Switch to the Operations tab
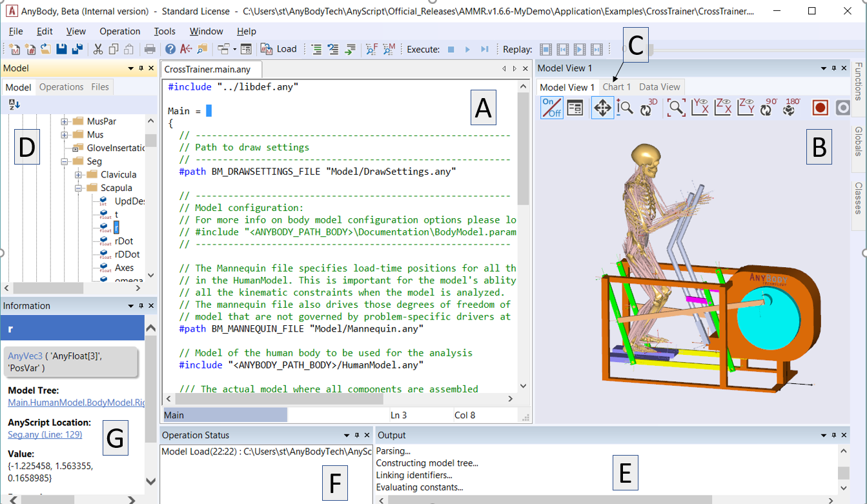Image resolution: width=867 pixels, height=504 pixels. 61,87
